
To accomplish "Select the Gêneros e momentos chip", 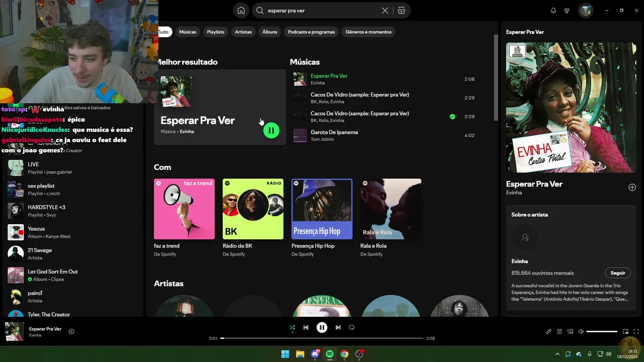I will coord(368,32).
